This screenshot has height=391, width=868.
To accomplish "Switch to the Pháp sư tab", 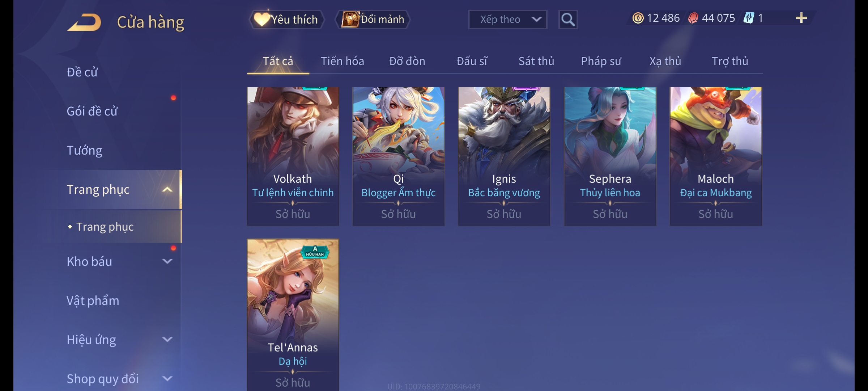I will 601,61.
